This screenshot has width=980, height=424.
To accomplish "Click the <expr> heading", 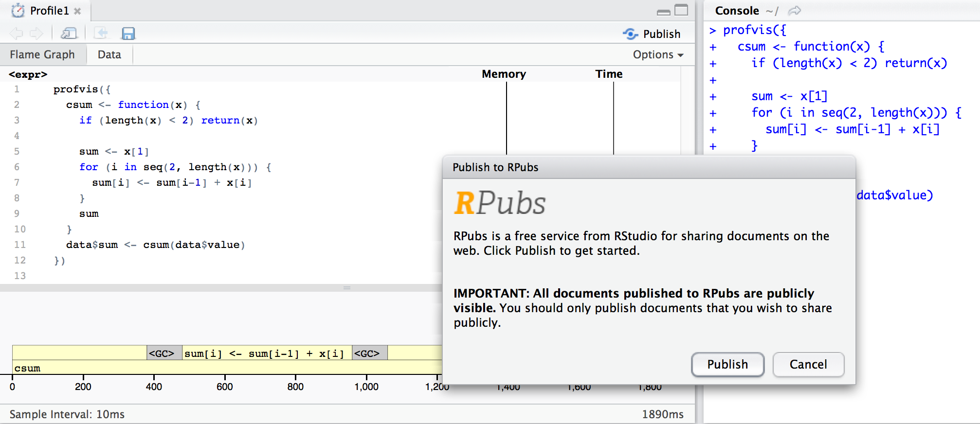I will coord(28,74).
